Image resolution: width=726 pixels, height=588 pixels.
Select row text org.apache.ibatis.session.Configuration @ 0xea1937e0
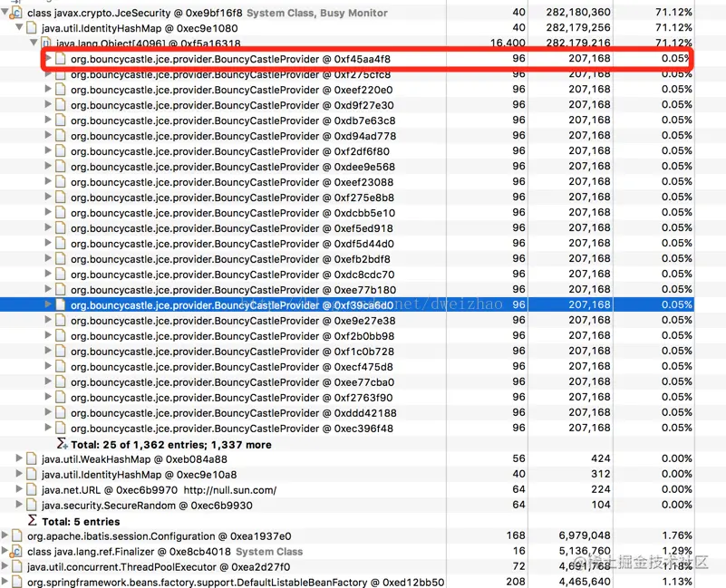[160, 536]
